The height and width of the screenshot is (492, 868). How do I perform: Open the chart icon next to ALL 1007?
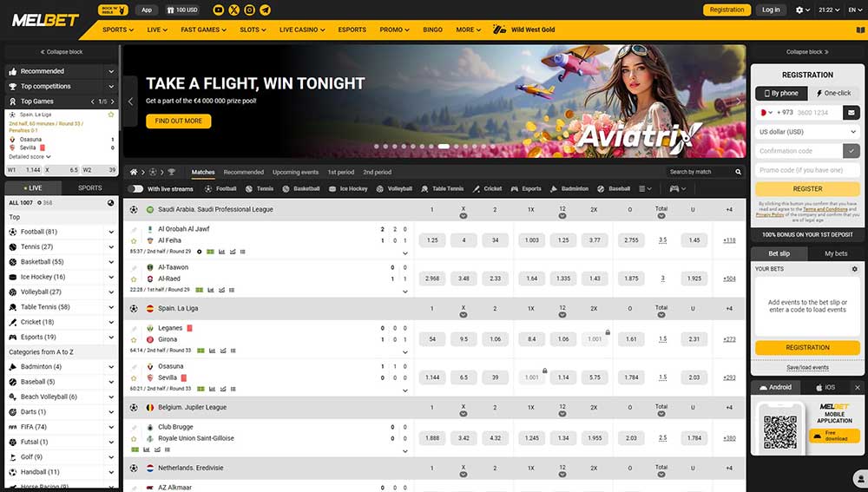point(111,203)
